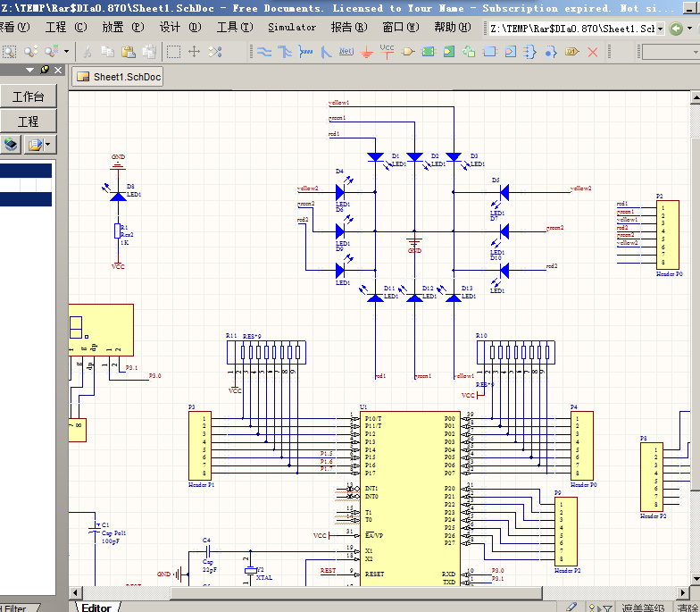Select the Editor tab at bottom
Screen dimensions: 700x612
(96, 608)
